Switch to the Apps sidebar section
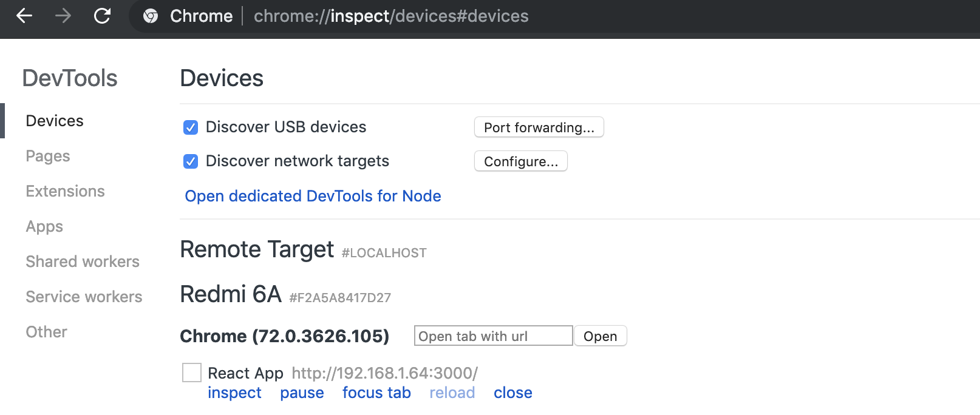This screenshot has height=415, width=980. pyautogui.click(x=44, y=226)
